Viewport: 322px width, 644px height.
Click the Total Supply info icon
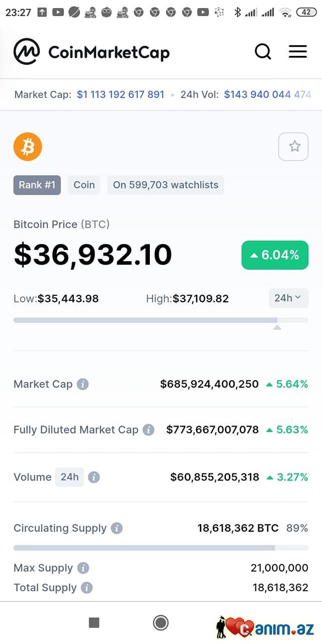click(87, 588)
